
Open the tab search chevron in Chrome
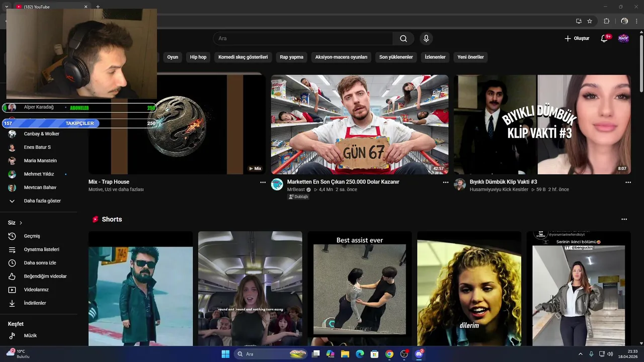coord(7,7)
